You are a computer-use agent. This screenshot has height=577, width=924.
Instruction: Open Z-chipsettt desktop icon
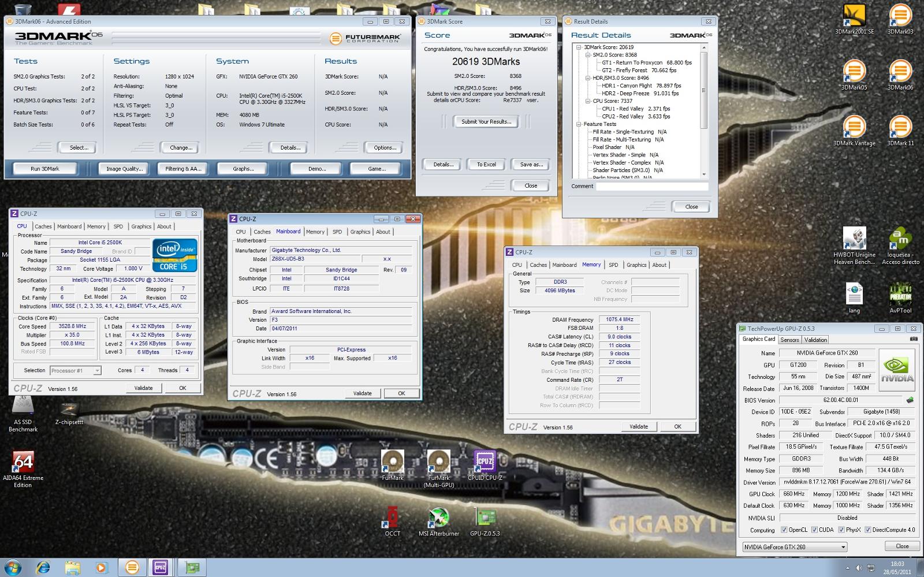coord(69,414)
